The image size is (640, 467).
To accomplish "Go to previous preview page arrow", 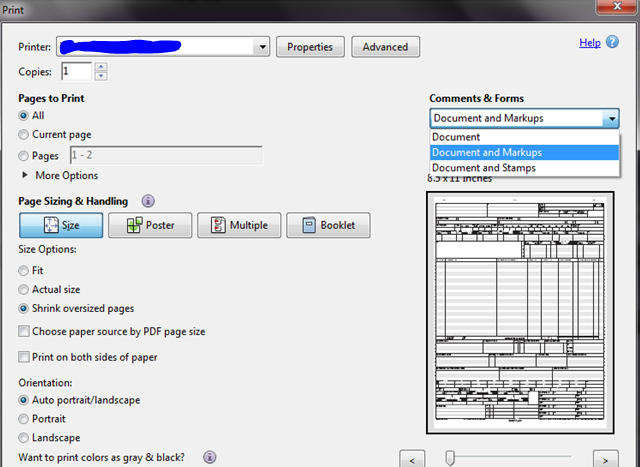I will [x=413, y=458].
